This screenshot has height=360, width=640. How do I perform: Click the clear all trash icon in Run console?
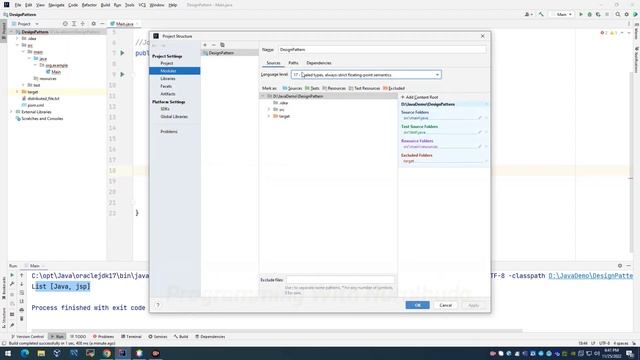pyautogui.click(x=22, y=318)
